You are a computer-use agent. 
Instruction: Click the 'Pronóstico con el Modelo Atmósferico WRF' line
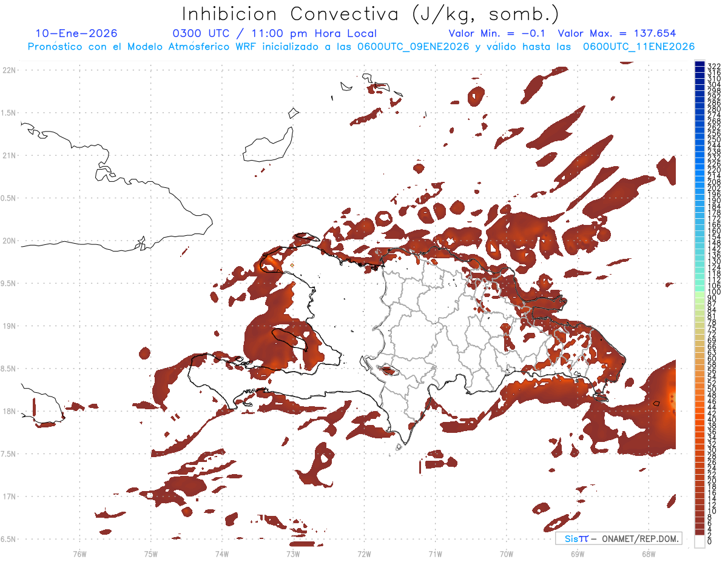(x=361, y=47)
